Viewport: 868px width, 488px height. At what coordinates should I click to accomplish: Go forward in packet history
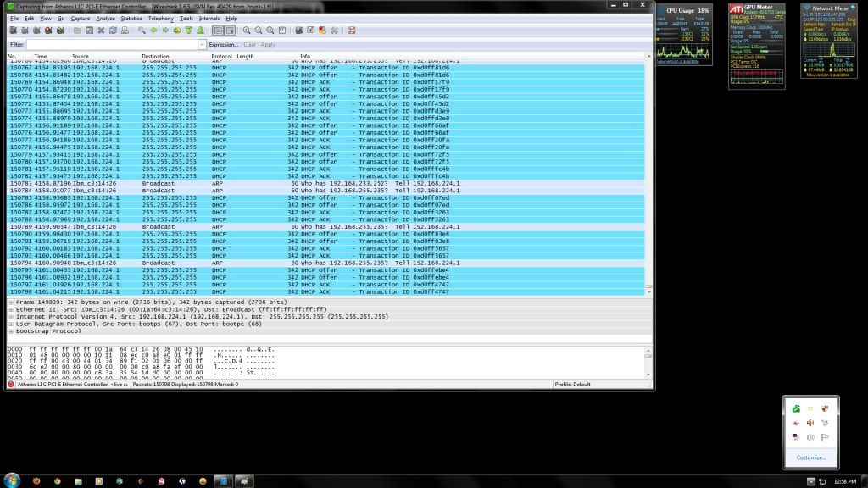pos(165,30)
